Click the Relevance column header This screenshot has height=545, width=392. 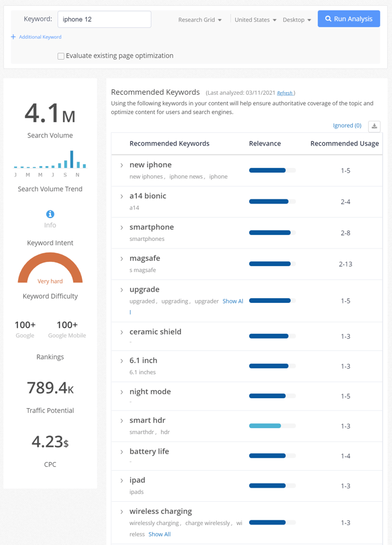pyautogui.click(x=264, y=143)
